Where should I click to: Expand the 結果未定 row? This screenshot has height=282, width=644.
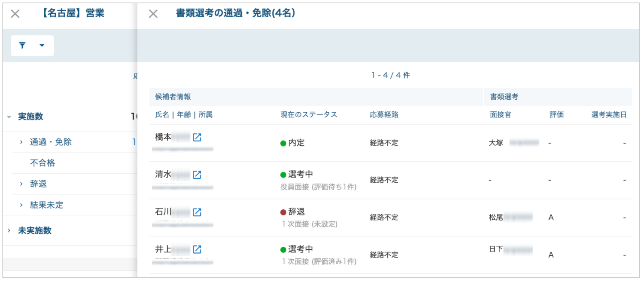click(x=21, y=205)
